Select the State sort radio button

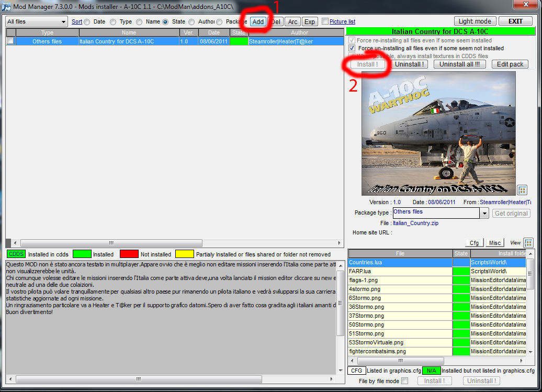[165, 22]
